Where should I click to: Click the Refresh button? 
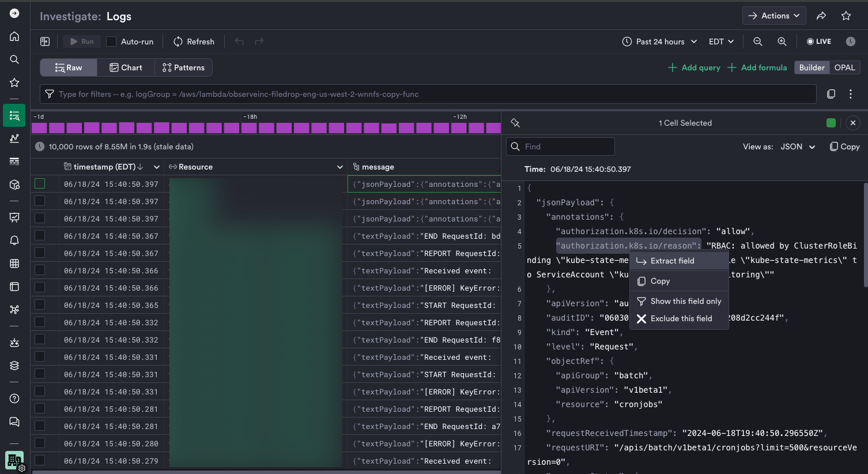[x=194, y=42]
